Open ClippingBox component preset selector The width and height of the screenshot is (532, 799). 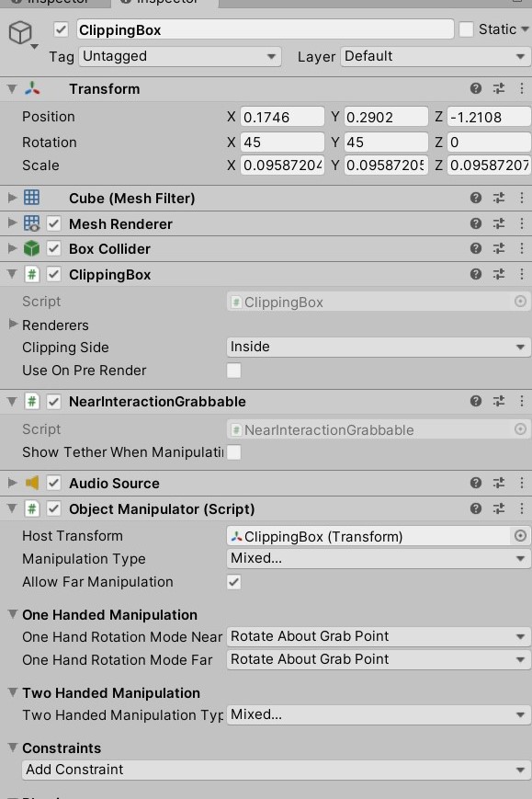498,274
